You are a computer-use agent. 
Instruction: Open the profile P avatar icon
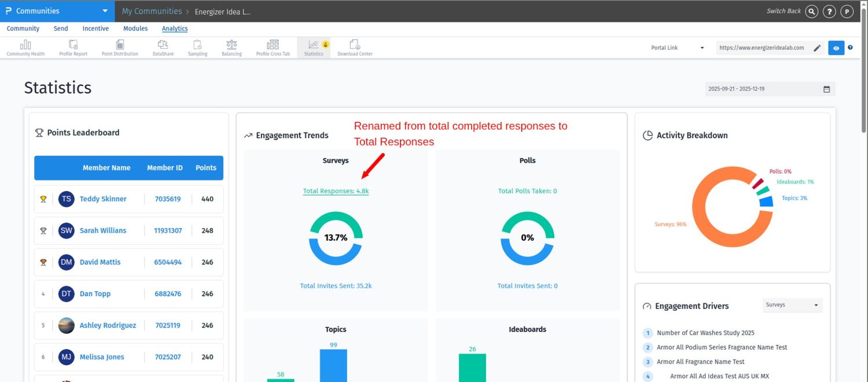[x=847, y=11]
